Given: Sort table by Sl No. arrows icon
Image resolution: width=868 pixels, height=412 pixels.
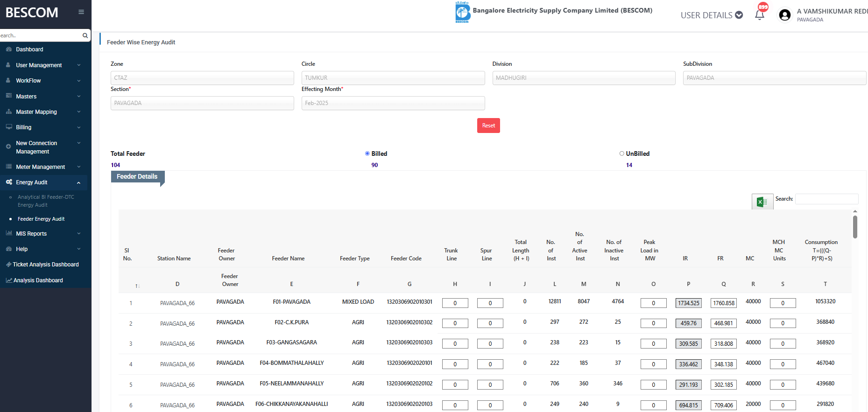Looking at the screenshot, I should (x=137, y=286).
